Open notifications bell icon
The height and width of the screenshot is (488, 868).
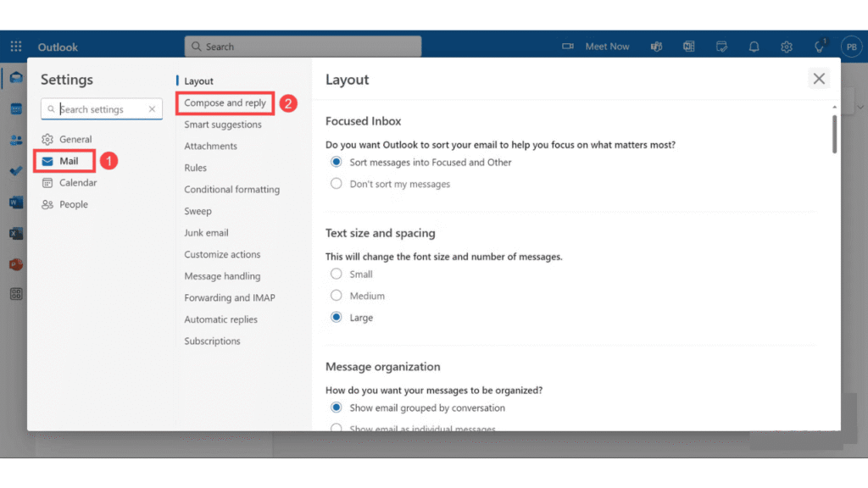[x=754, y=47]
